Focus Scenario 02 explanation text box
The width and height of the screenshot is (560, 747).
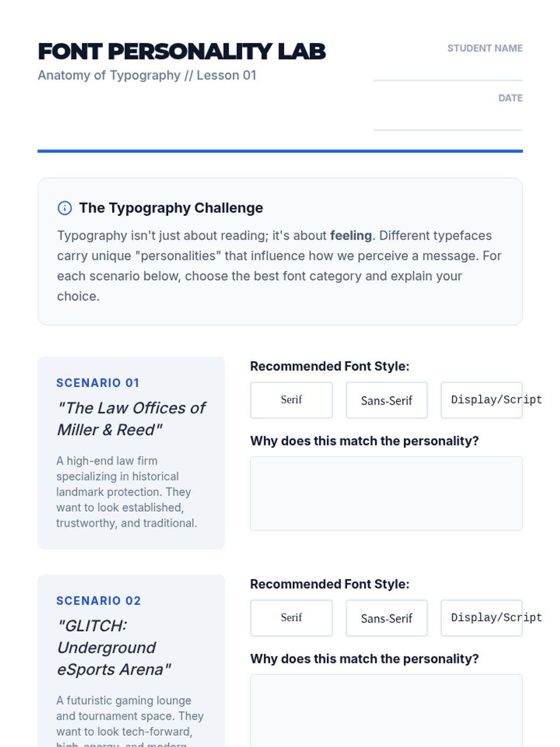click(386, 711)
